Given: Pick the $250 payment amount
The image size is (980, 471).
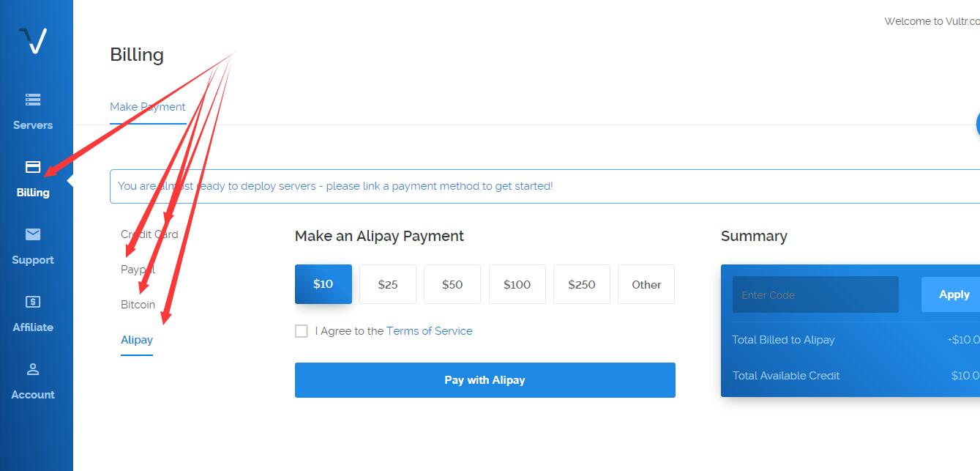Looking at the screenshot, I should tap(582, 284).
